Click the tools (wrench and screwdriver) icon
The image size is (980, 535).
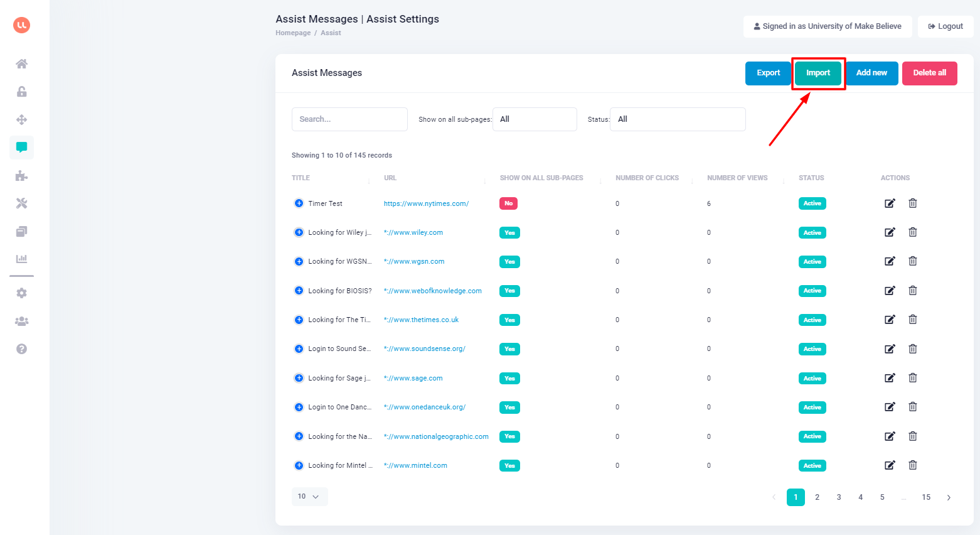click(x=21, y=203)
